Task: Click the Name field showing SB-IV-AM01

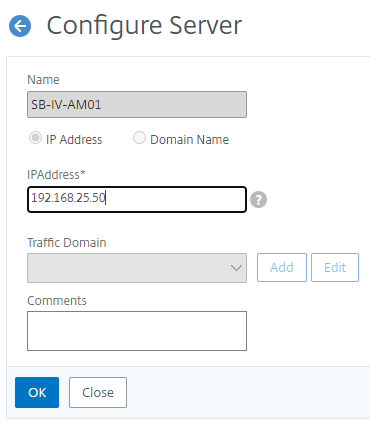Action: 137,104
